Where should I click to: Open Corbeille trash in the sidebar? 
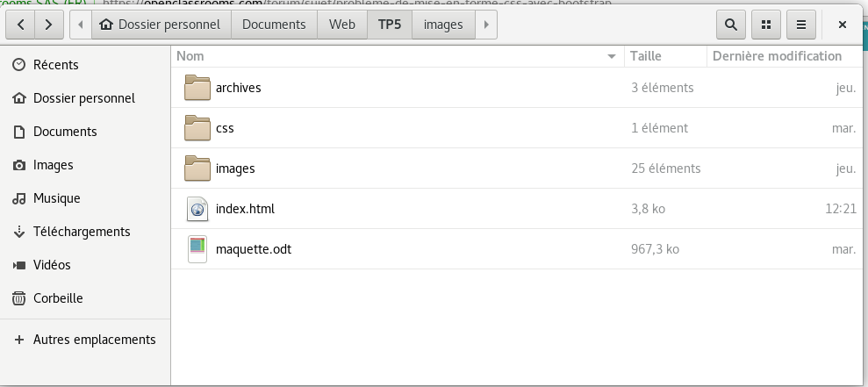58,298
